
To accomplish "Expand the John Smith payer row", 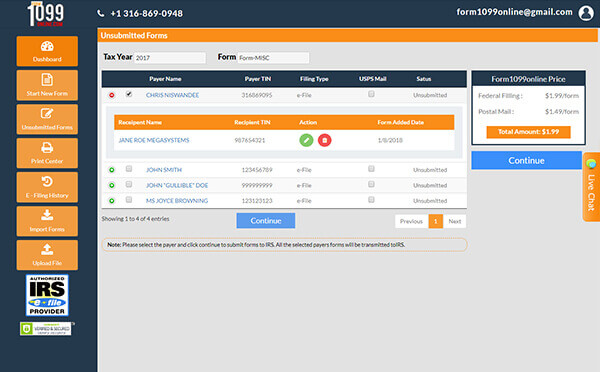I will tap(112, 170).
